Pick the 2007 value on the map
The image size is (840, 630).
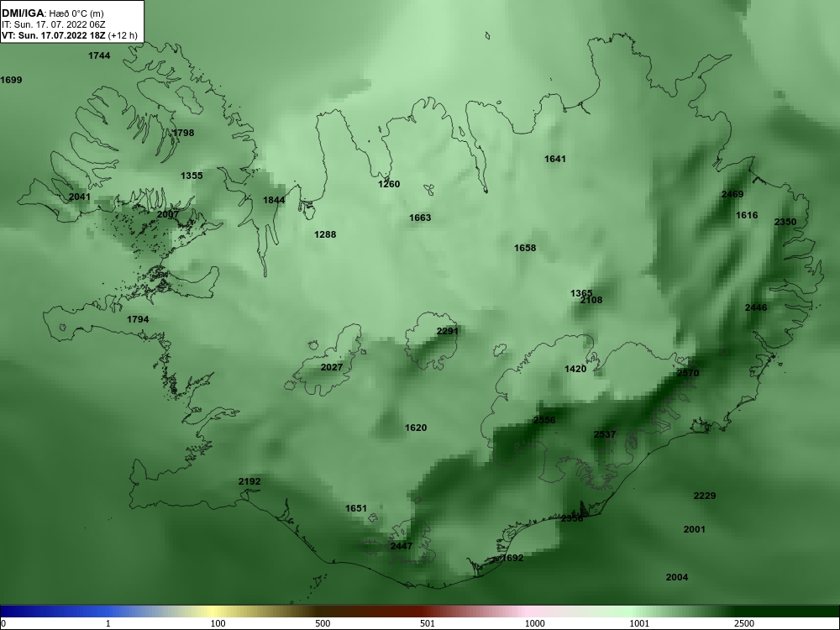click(x=168, y=214)
